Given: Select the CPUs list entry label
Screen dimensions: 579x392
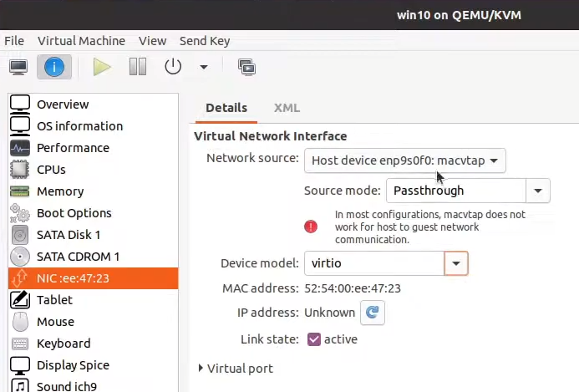Looking at the screenshot, I should [51, 170].
